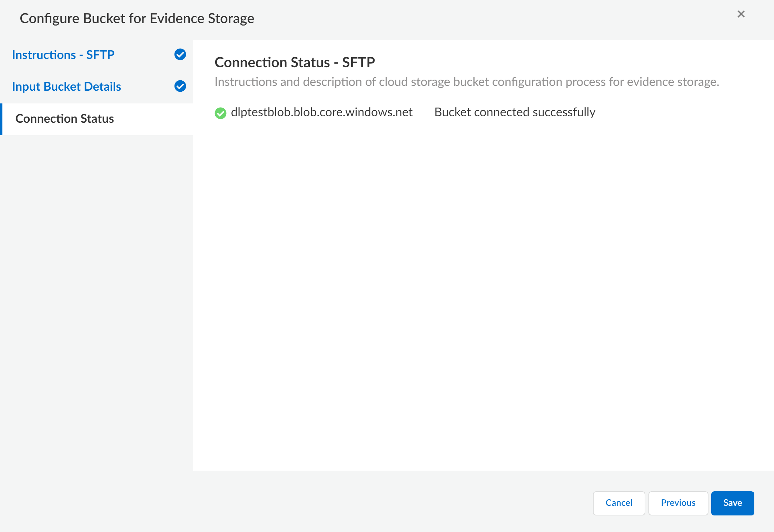Click the blue active-step indicator bar
774x532 pixels.
click(x=1, y=119)
